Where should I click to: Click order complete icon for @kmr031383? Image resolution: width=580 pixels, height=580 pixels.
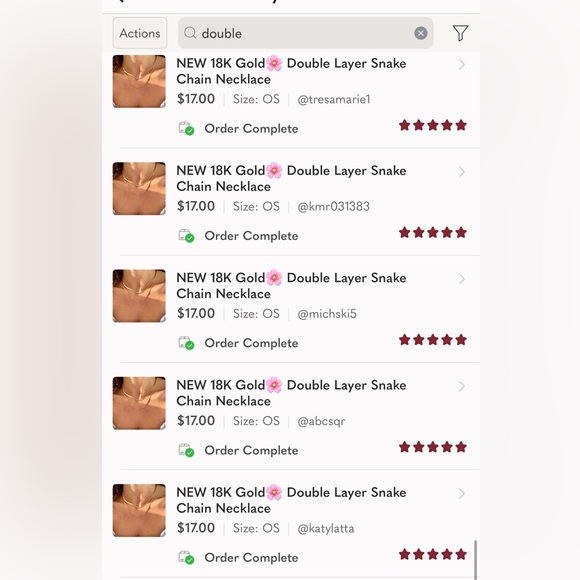click(186, 236)
